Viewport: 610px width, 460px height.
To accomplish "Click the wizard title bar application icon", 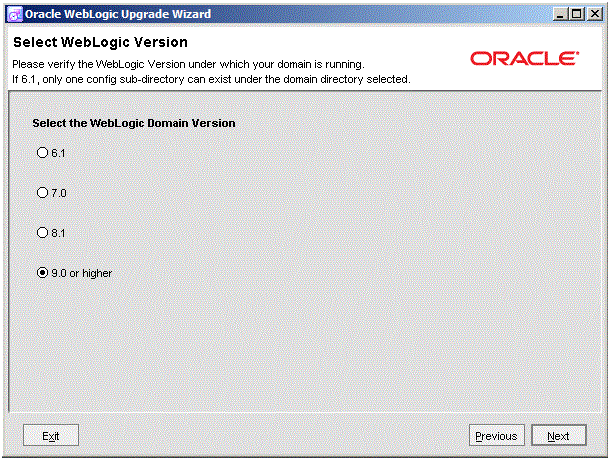I will coord(15,14).
